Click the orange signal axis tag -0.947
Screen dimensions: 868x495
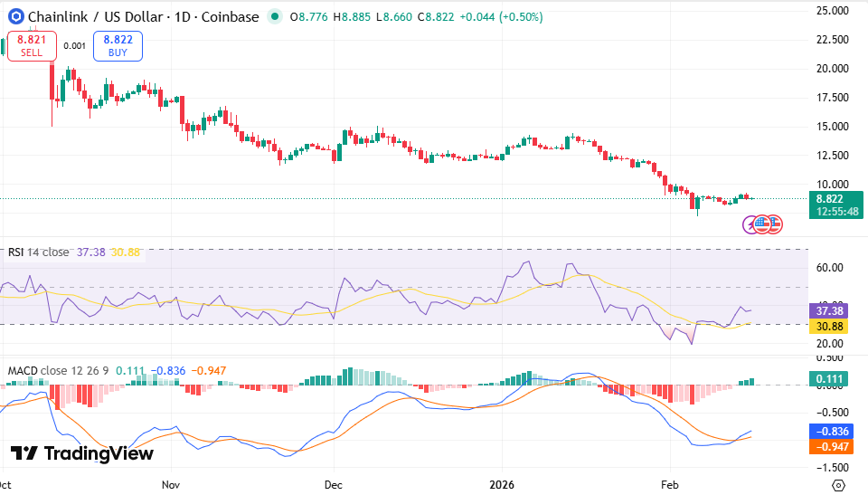[x=832, y=447]
